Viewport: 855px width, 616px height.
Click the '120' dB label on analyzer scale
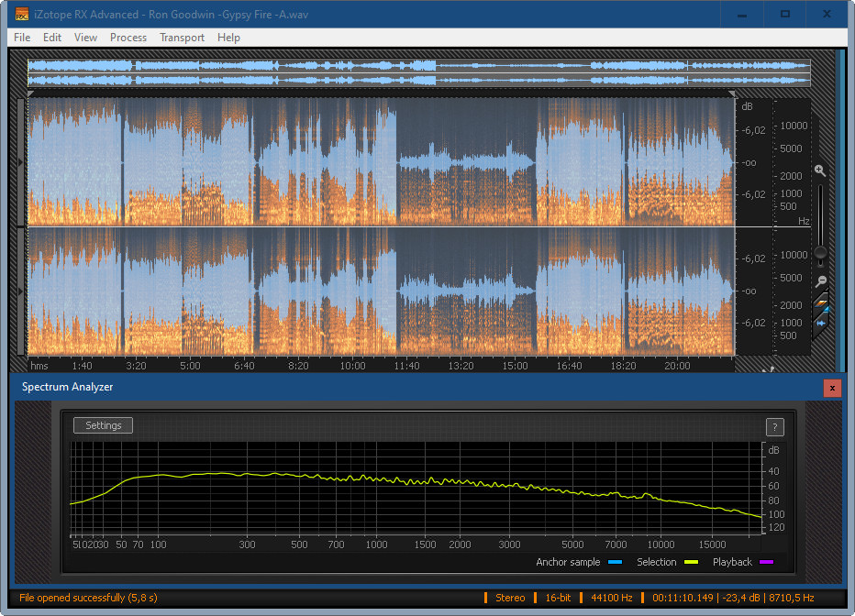(776, 527)
